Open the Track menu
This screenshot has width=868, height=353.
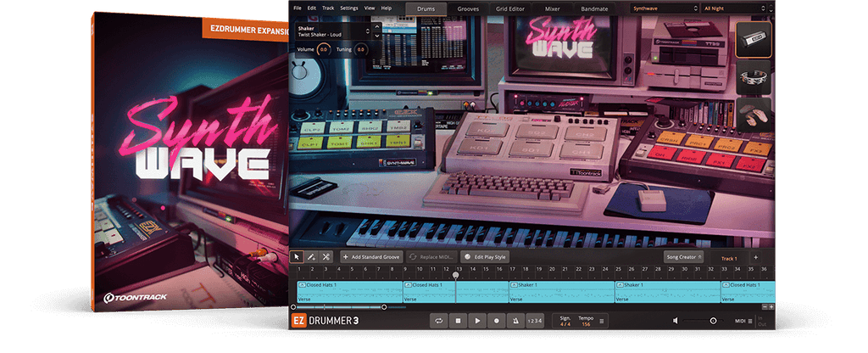click(328, 8)
